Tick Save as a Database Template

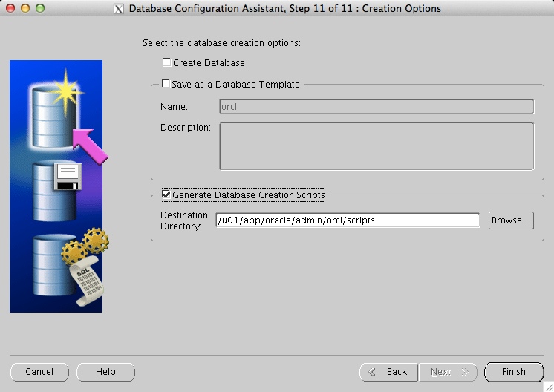click(166, 84)
